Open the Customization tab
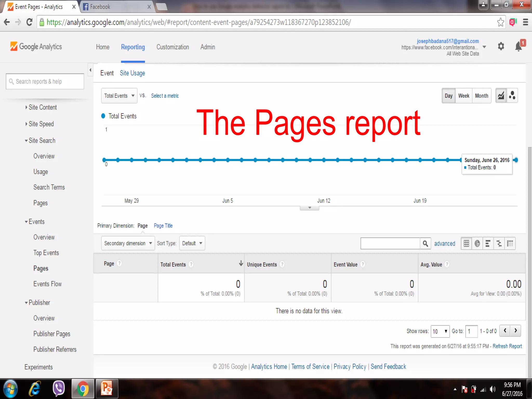This screenshot has height=399, width=532. click(x=173, y=47)
